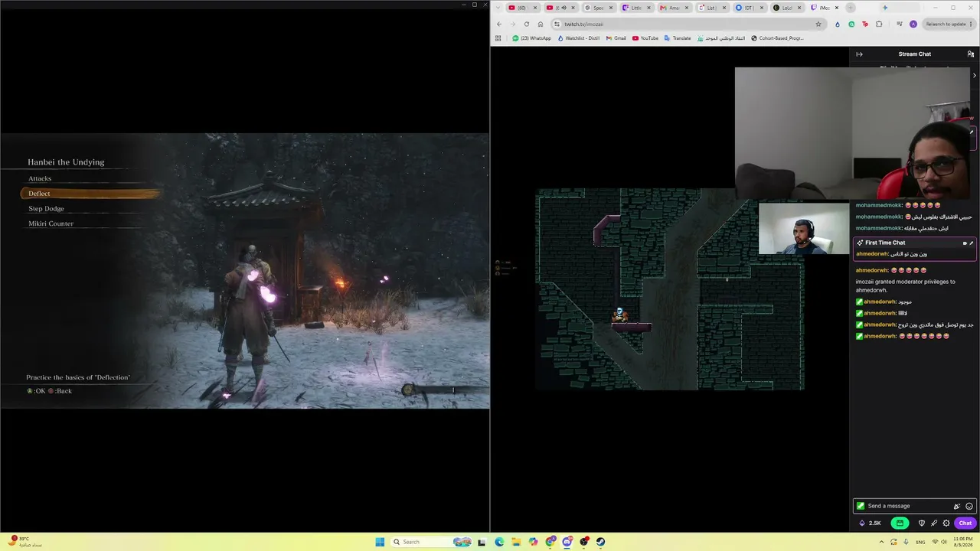Screen dimensions: 980x551
Task: Open the Chrome apps grid icon
Action: click(x=498, y=38)
